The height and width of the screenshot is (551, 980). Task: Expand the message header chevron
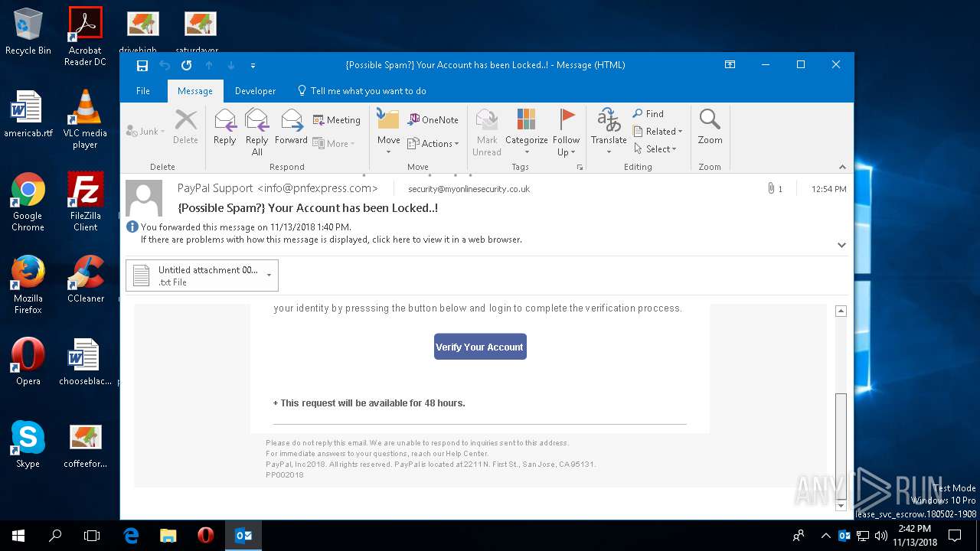click(x=841, y=246)
